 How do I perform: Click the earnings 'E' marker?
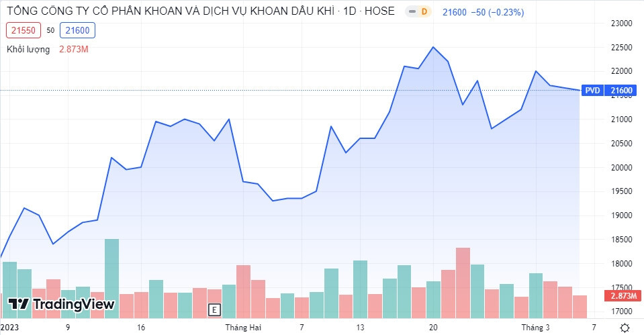click(214, 309)
